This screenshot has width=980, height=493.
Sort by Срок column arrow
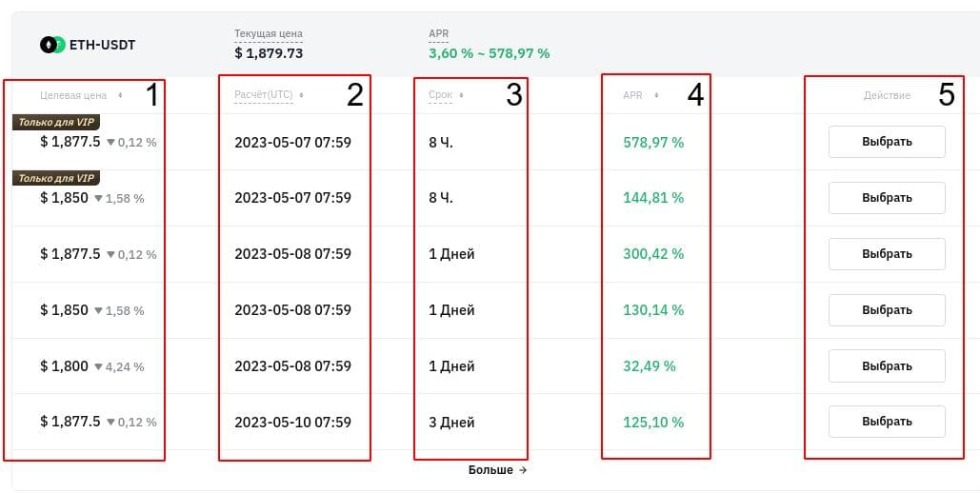tap(461, 95)
